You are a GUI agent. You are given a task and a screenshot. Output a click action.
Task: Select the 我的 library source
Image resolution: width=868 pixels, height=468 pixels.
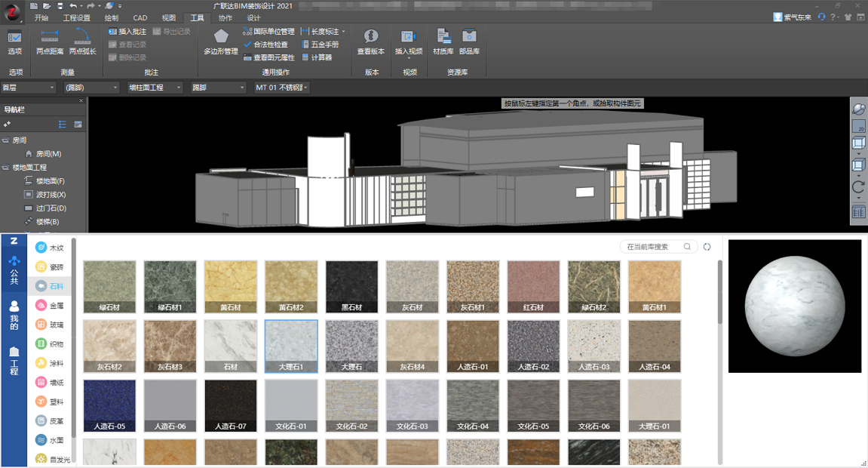(x=14, y=314)
